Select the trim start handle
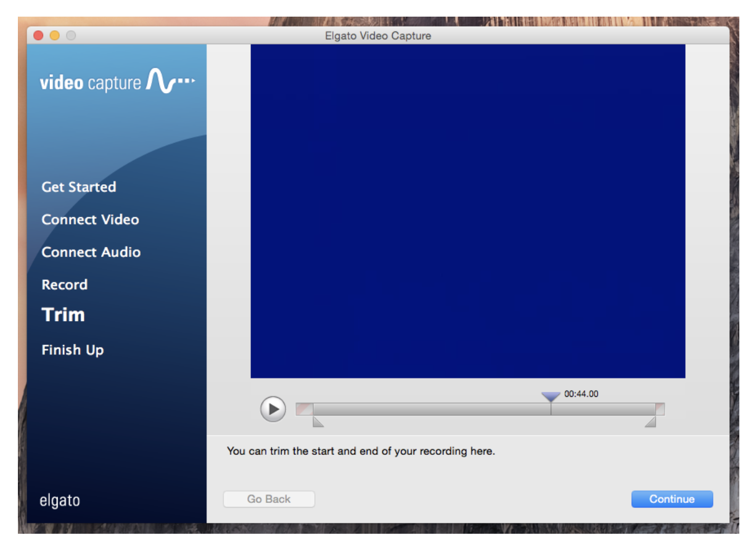The height and width of the screenshot is (551, 756). pos(318,422)
